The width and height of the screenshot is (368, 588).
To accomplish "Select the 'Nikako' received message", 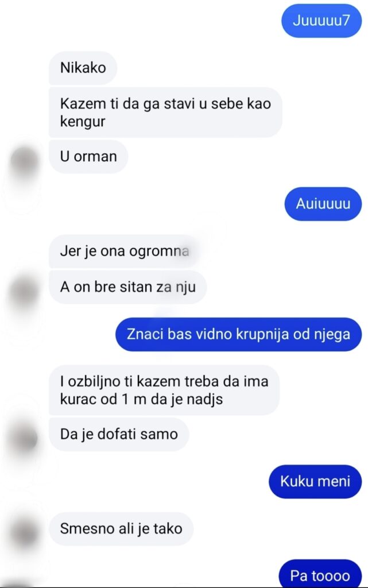I will tap(83, 68).
